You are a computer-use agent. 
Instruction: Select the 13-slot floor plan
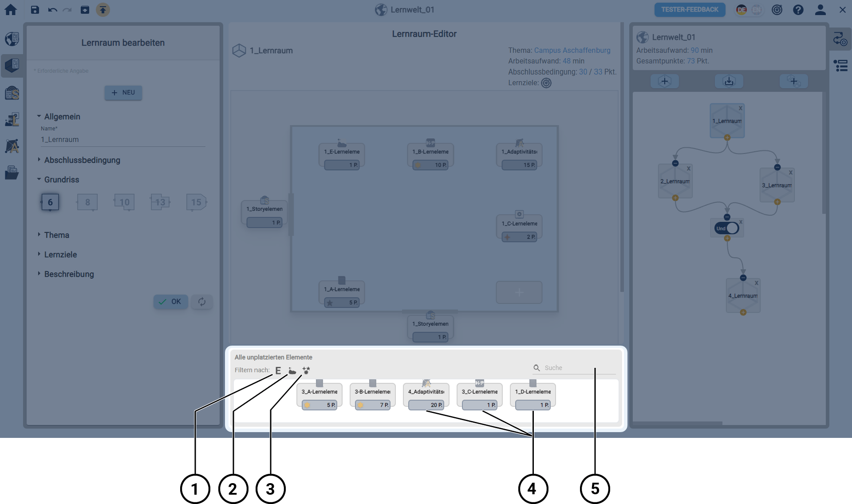tap(160, 202)
